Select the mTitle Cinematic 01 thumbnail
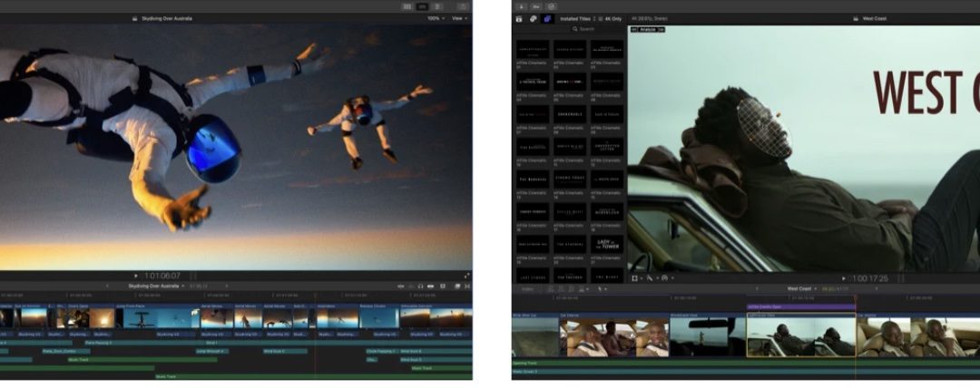This screenshot has width=980, height=388. pos(533,49)
